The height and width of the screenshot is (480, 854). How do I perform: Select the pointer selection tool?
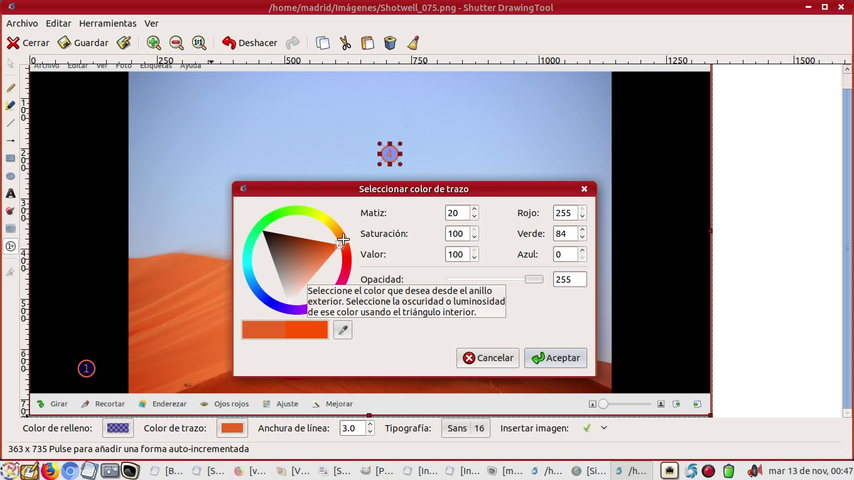(10, 64)
